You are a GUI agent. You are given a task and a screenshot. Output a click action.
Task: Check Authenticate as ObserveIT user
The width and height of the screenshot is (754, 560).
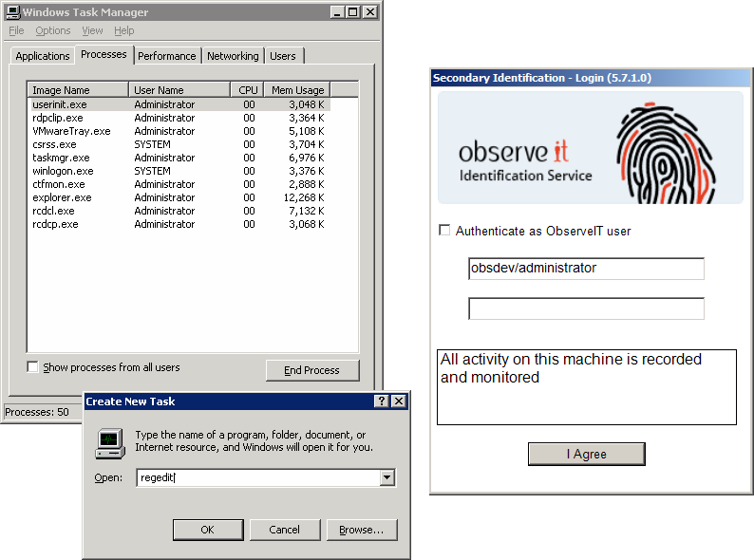coord(444,230)
